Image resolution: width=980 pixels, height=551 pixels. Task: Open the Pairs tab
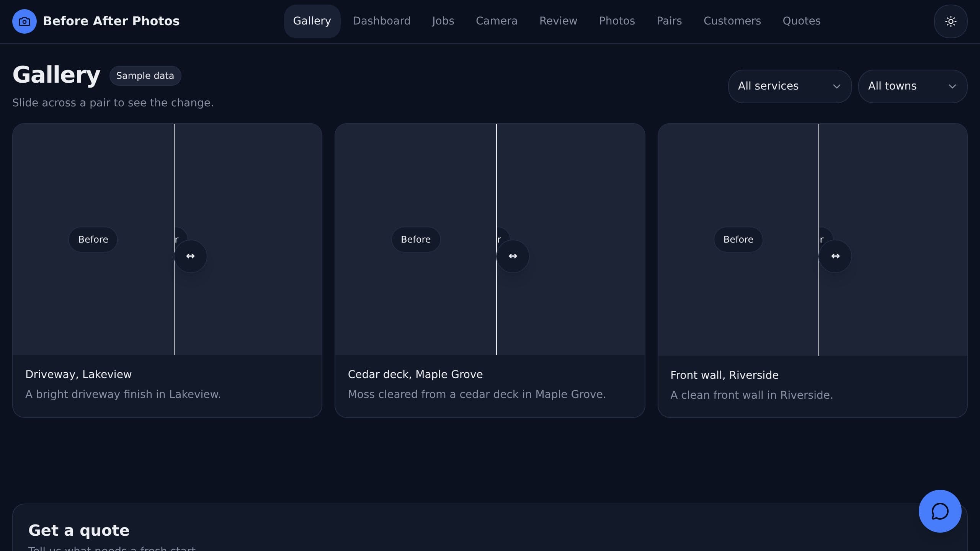669,21
